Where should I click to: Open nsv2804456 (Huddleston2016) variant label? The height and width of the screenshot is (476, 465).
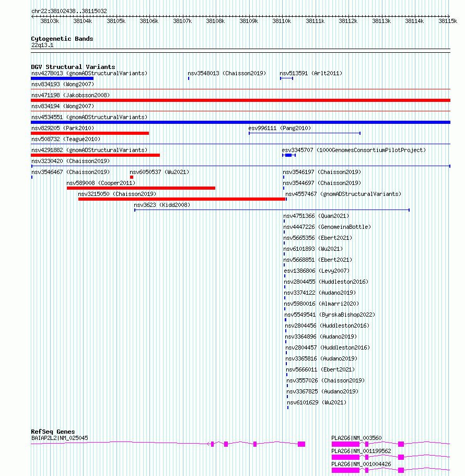327,326
